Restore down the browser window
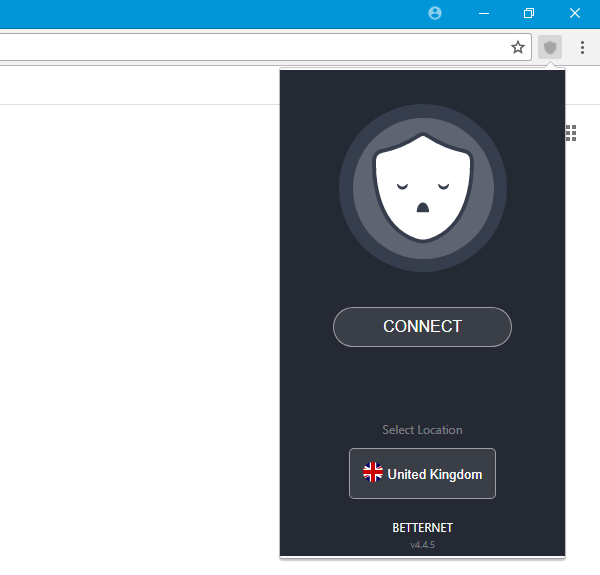 click(x=529, y=13)
